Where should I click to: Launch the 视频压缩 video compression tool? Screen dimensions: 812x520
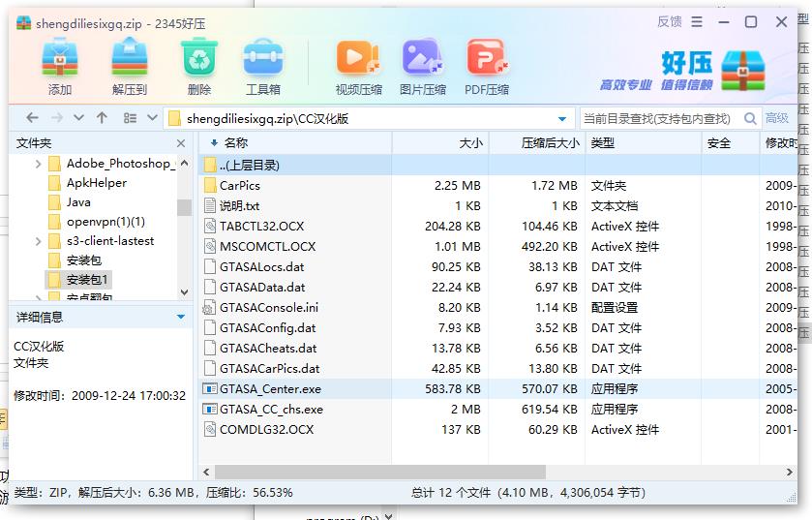358,57
